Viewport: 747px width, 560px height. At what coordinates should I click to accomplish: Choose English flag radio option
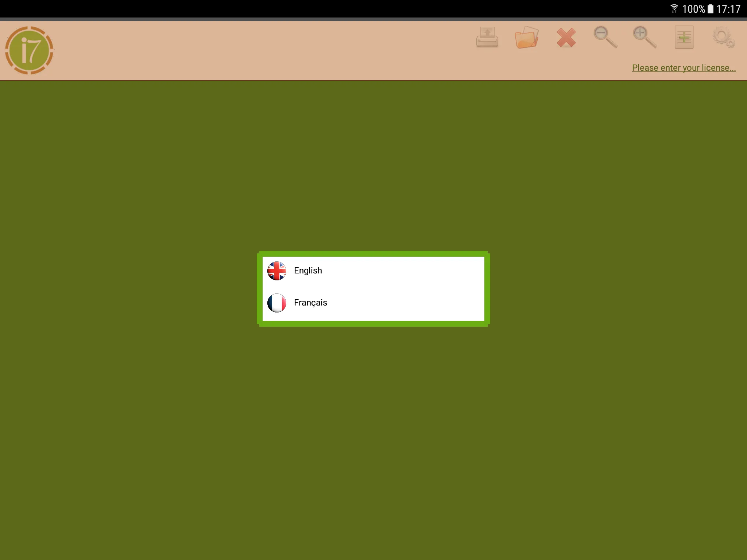pos(276,271)
